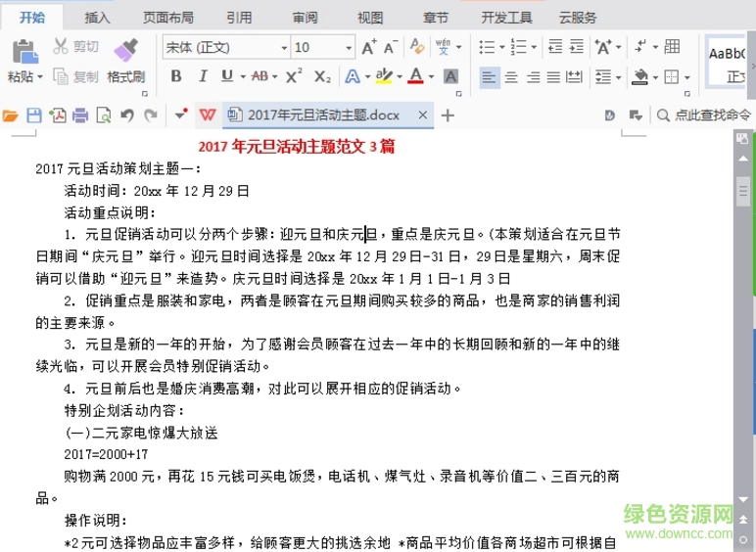Toggle italic formatting
The height and width of the screenshot is (552, 756).
203,76
